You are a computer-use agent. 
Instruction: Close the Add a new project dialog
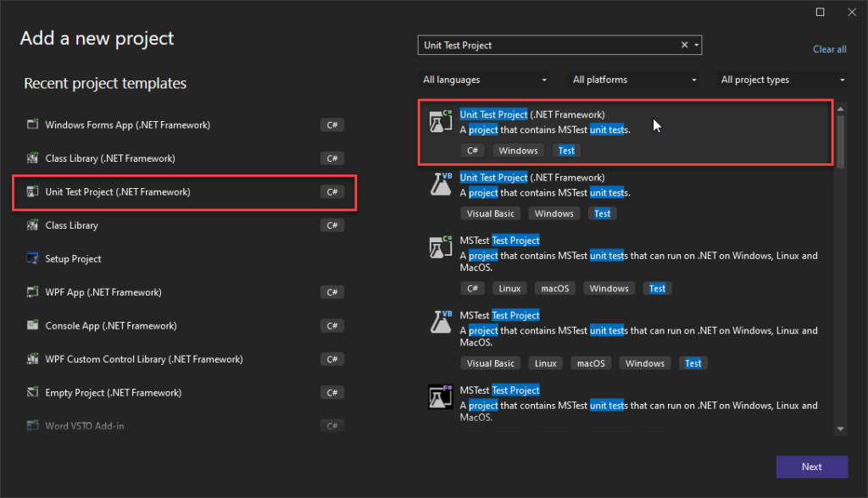tap(852, 12)
